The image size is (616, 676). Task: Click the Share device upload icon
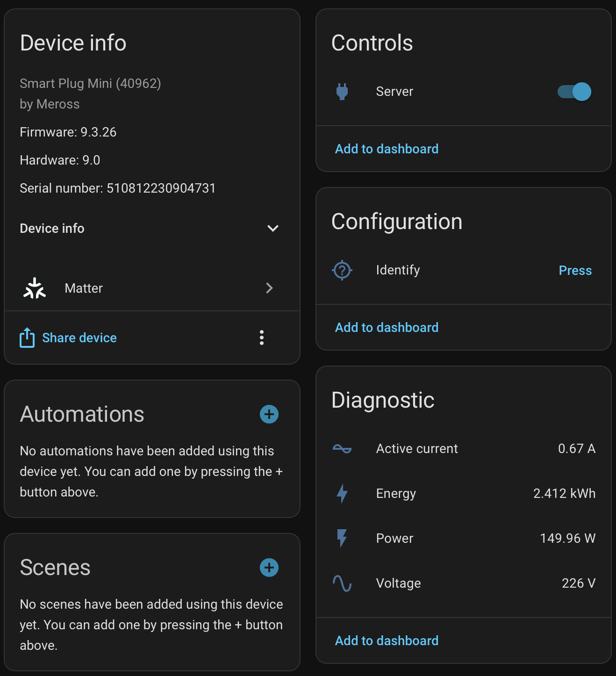point(27,338)
